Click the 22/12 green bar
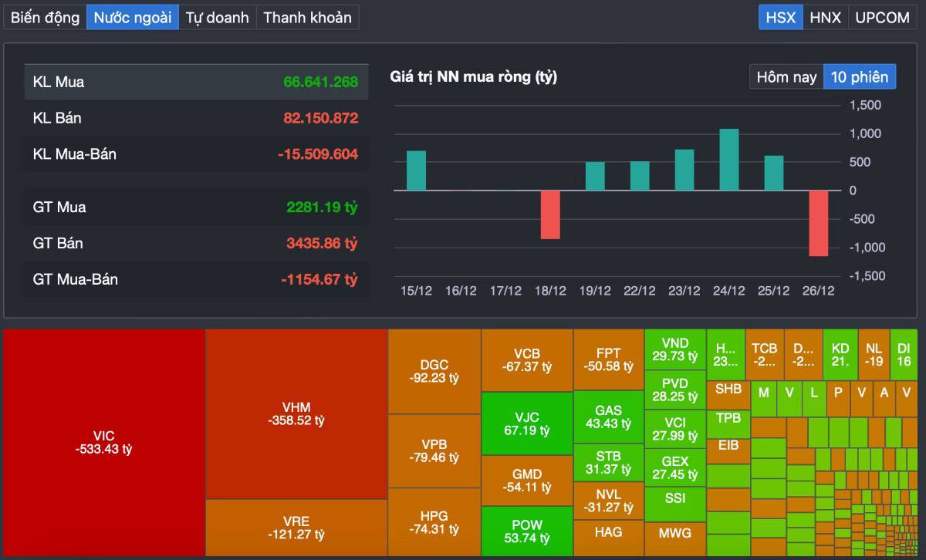The width and height of the screenshot is (926, 560). (640, 176)
